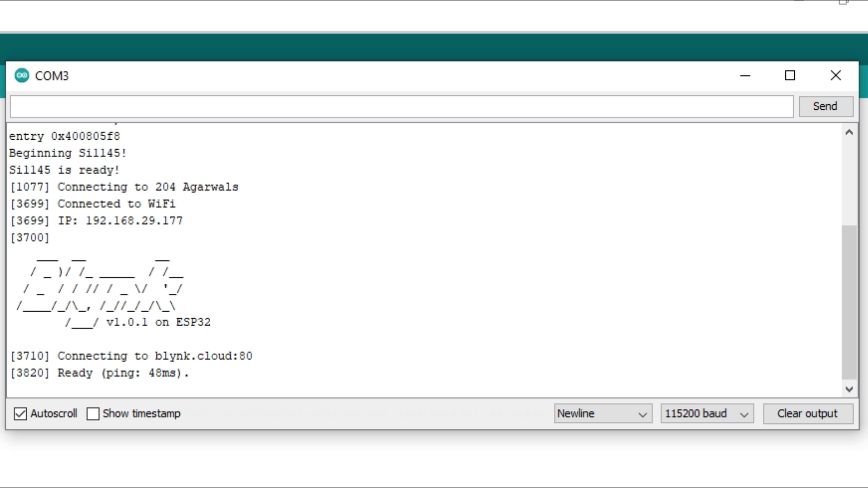The image size is (868, 488).
Task: Click the COM3 title in the window bar
Action: click(x=52, y=75)
